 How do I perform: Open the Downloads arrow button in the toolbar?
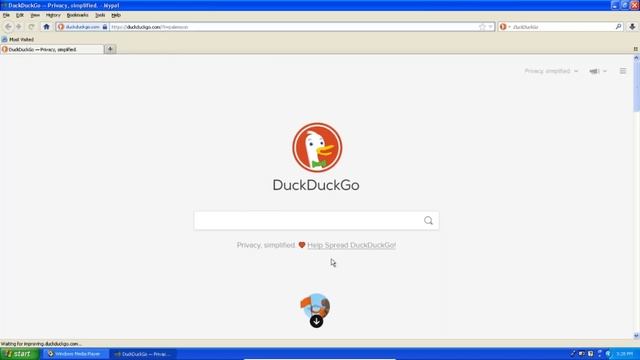[x=632, y=27]
